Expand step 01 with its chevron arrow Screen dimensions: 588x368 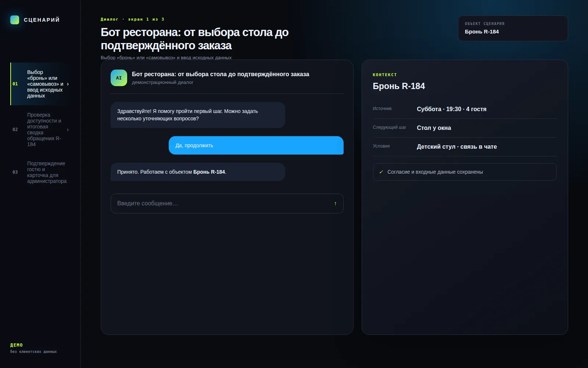coord(68,84)
